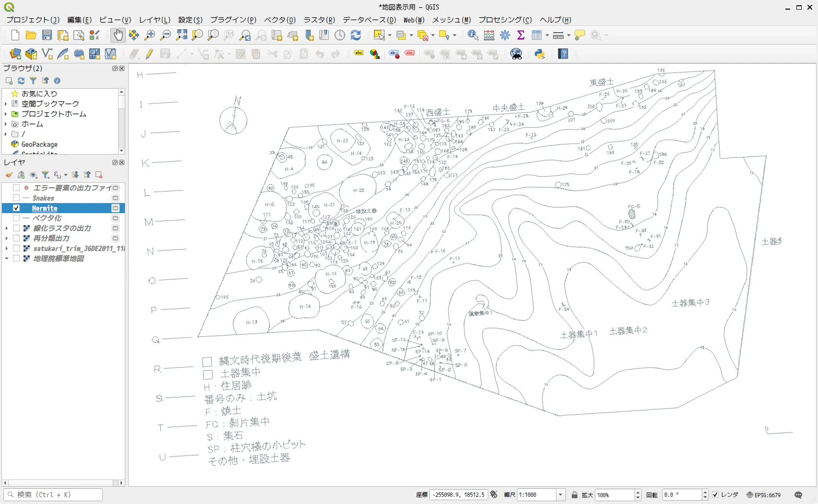
Task: Enable the 地理院標準地図 layer checkbox
Action: (x=16, y=258)
